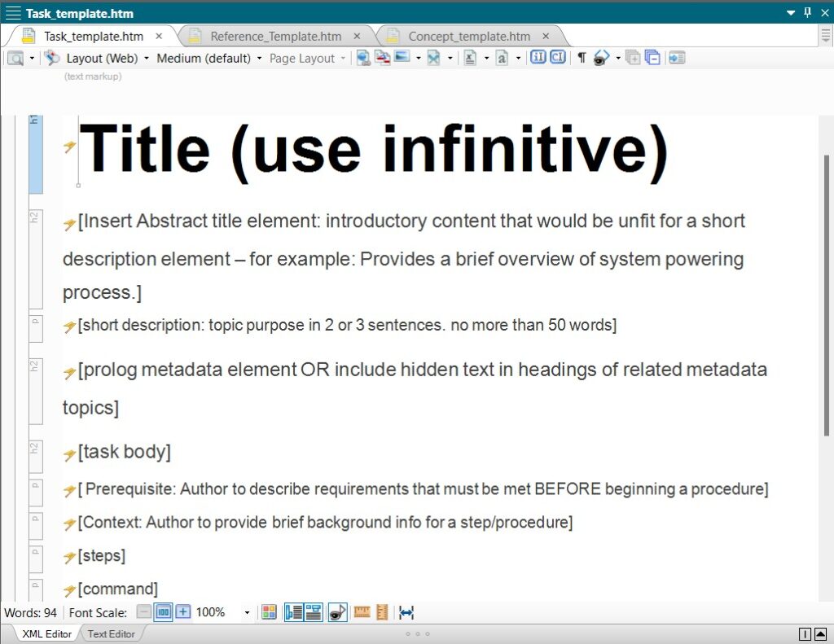834x644 pixels.
Task: Toggle show tags eye icon
Action: click(x=602, y=58)
